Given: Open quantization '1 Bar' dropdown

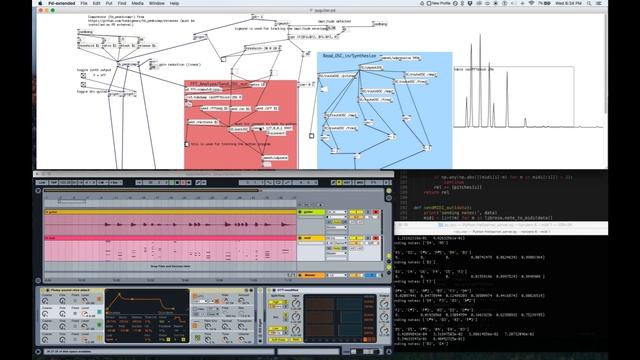Looking at the screenshot, I should click(x=116, y=182).
